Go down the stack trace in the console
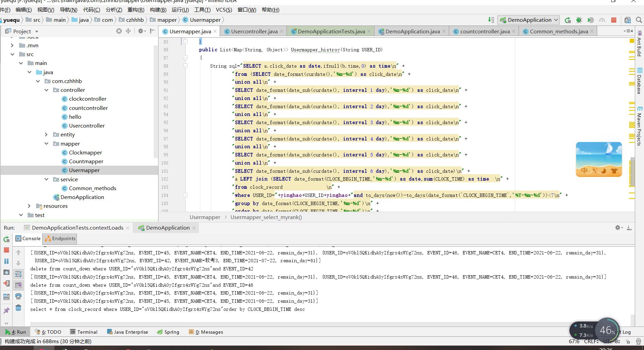 (18, 263)
